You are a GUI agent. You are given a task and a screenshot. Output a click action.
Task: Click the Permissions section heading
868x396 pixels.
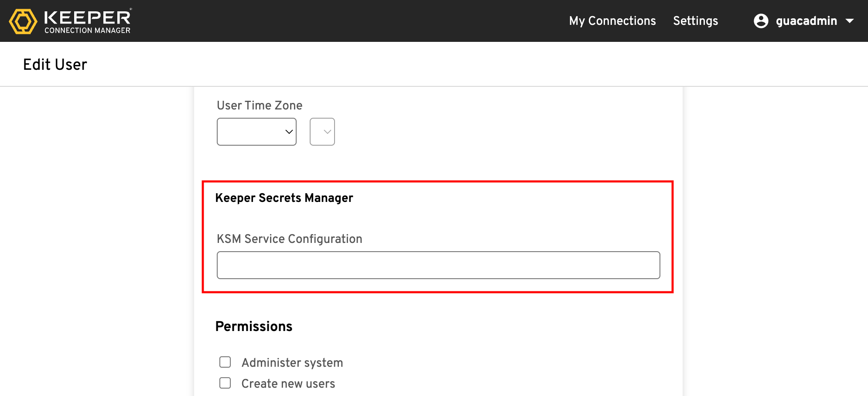[254, 327]
